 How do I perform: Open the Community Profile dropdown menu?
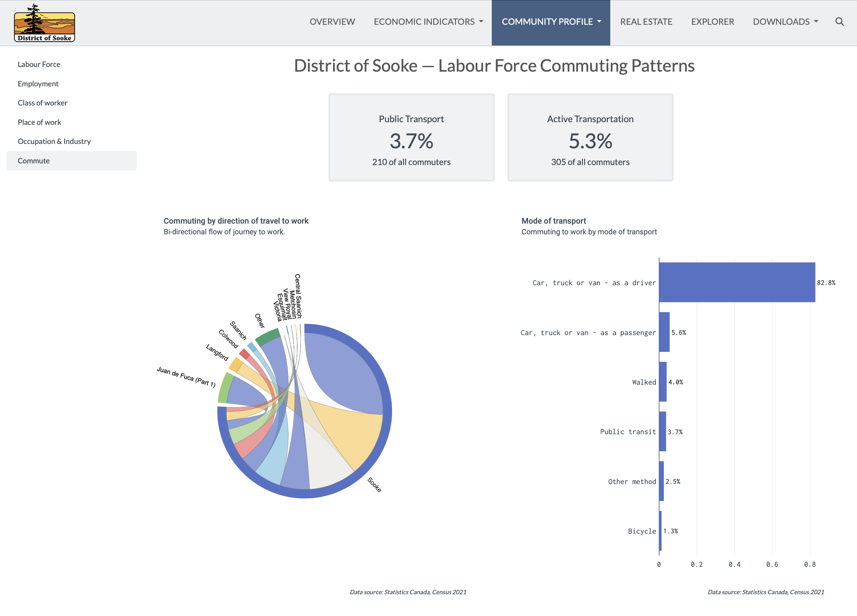click(x=551, y=21)
